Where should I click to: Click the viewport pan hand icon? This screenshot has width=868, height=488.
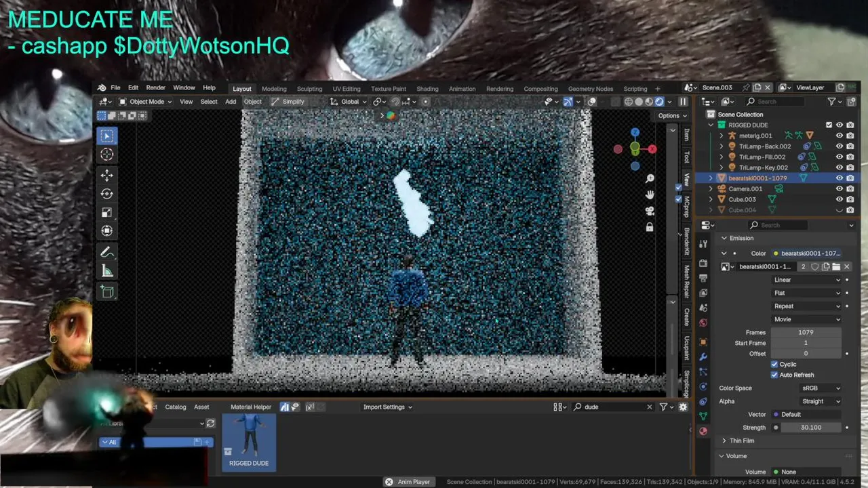click(x=650, y=195)
